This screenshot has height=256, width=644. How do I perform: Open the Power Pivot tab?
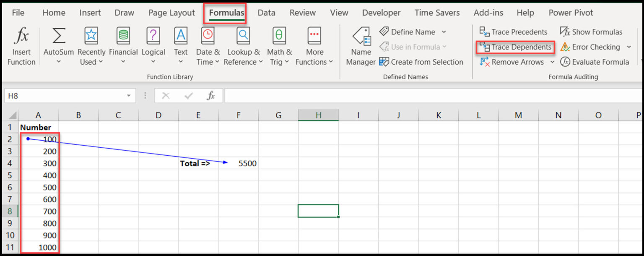pos(571,13)
